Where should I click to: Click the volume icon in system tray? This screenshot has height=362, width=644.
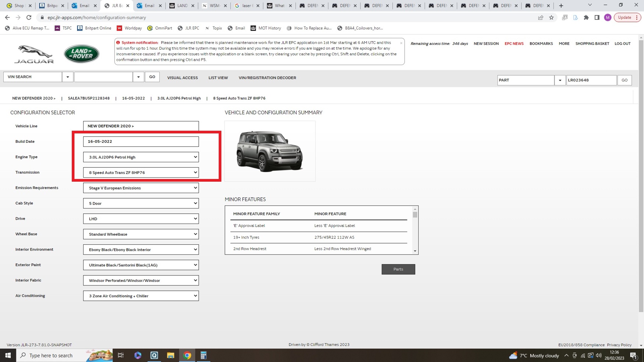point(599,355)
